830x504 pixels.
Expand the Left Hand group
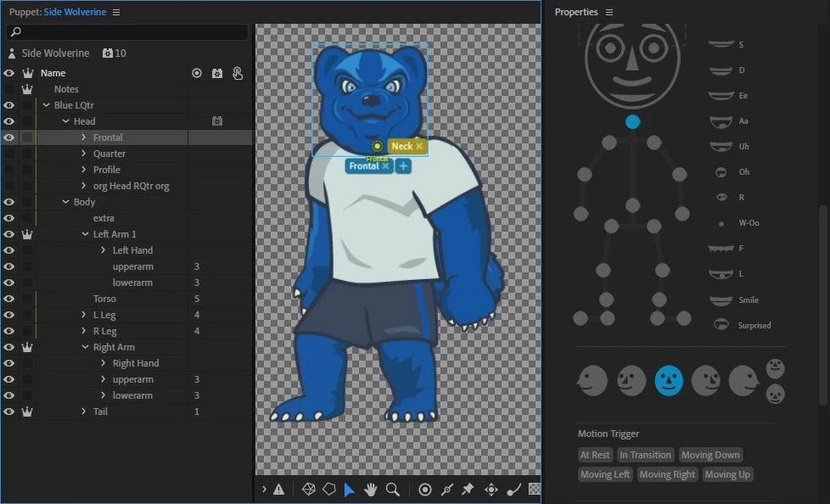pos(104,250)
